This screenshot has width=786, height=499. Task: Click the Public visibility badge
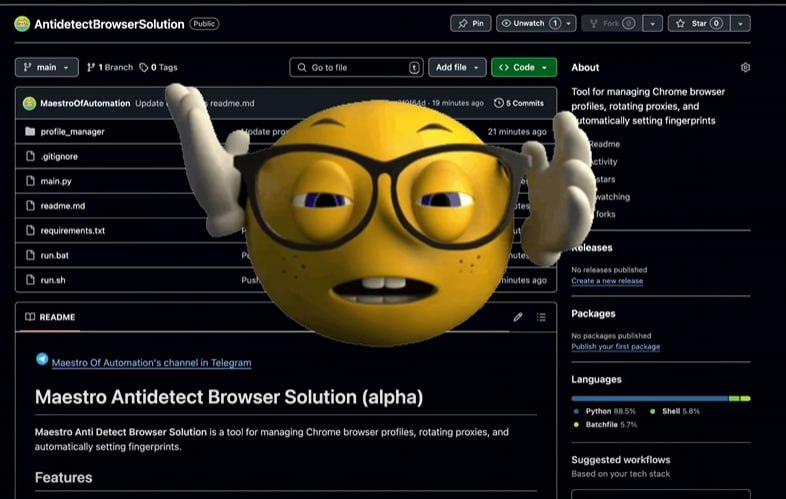click(x=204, y=24)
